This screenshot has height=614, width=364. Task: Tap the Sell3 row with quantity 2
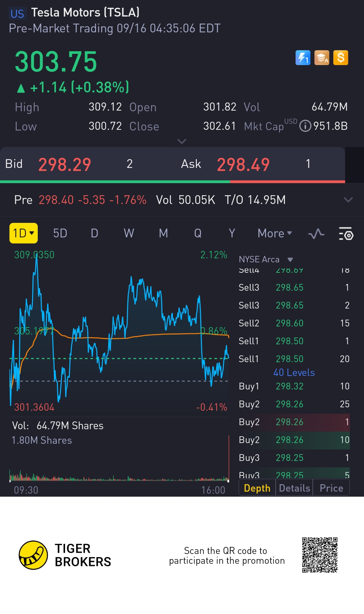coord(294,305)
